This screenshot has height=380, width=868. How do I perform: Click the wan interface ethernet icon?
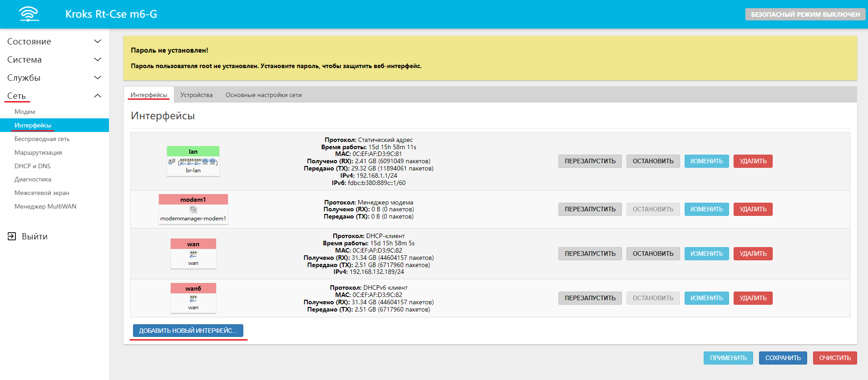193,254
